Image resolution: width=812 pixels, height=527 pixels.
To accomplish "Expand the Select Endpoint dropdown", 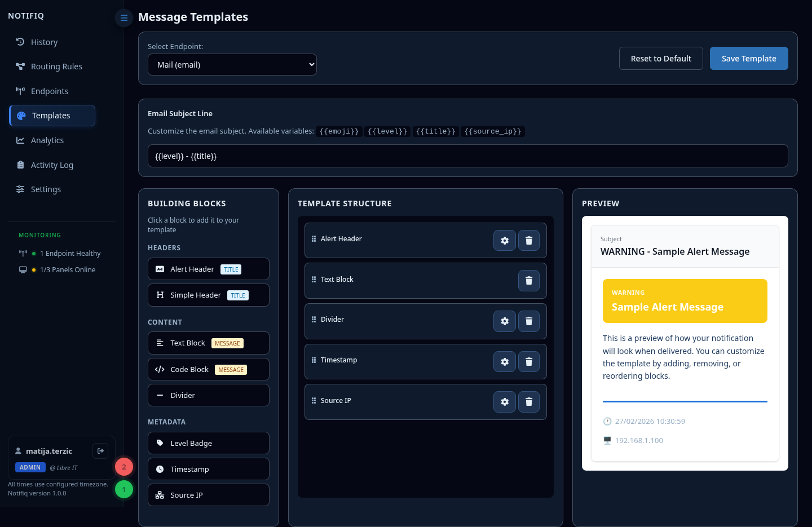I will point(232,65).
